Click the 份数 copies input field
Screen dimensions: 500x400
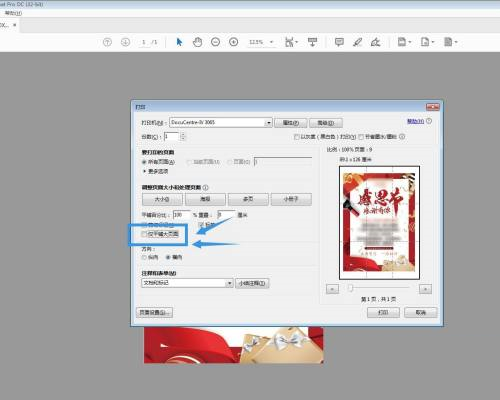pyautogui.click(x=172, y=137)
